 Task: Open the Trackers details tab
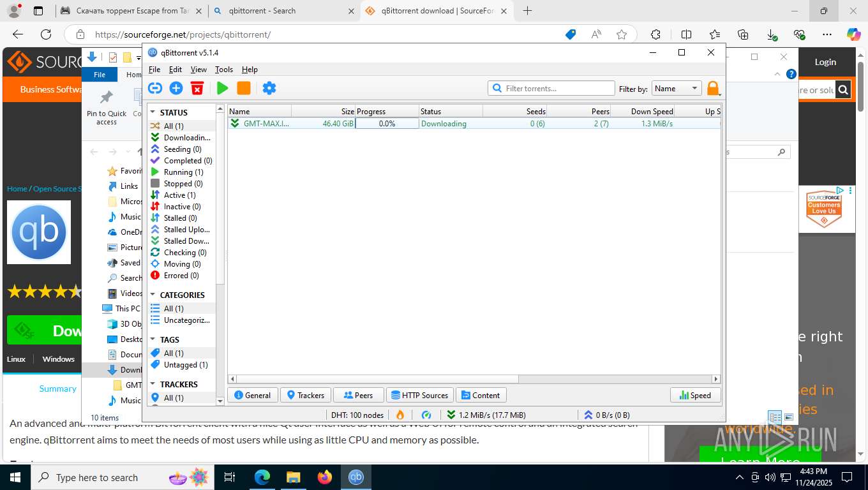[x=306, y=396]
